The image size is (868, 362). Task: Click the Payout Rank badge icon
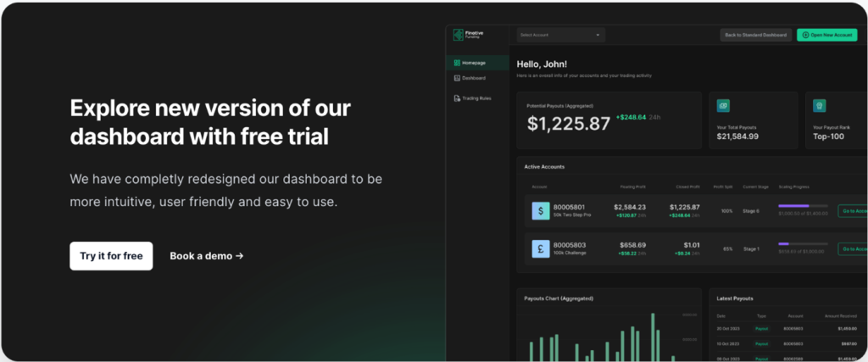[820, 106]
